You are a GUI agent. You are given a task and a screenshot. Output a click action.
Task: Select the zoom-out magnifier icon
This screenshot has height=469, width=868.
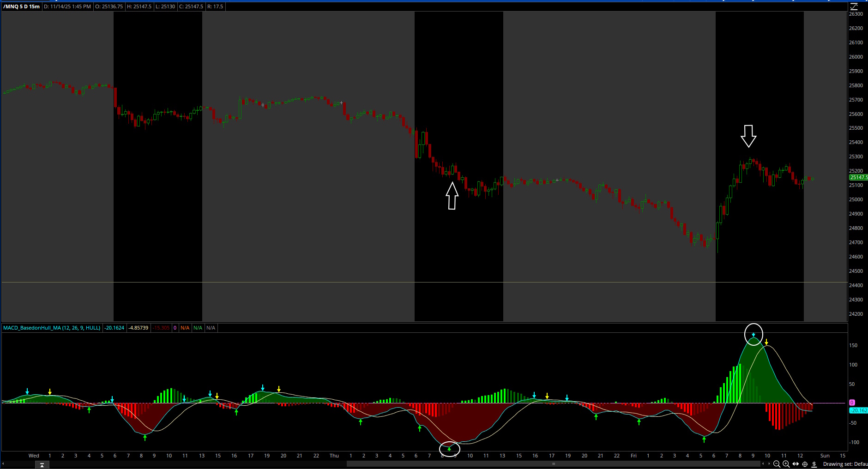tap(777, 464)
